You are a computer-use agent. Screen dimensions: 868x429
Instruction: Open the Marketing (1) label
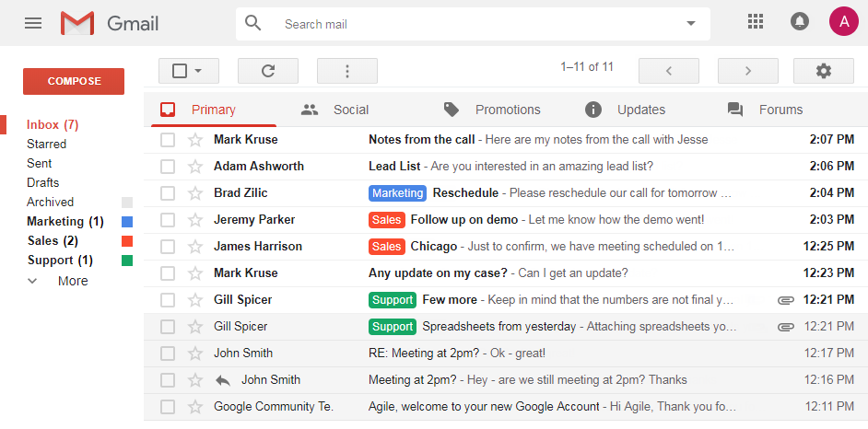(x=65, y=222)
